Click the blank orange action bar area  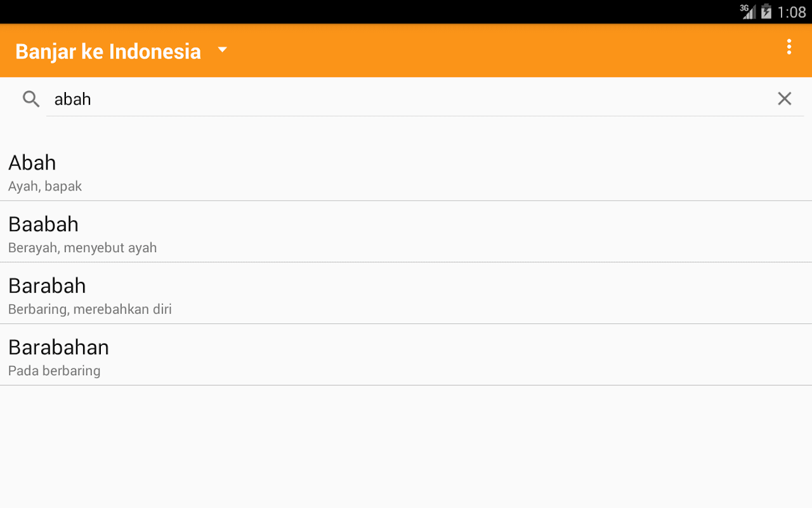point(501,51)
